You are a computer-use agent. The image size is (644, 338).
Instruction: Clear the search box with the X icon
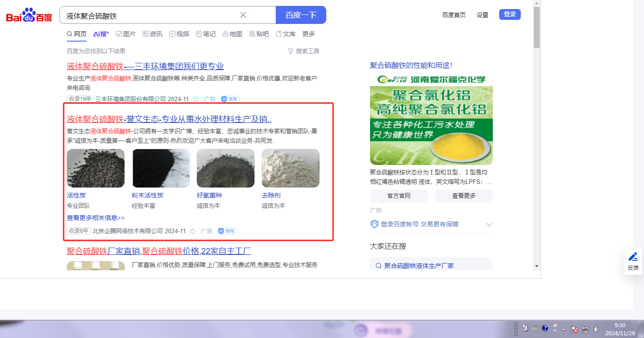click(243, 15)
